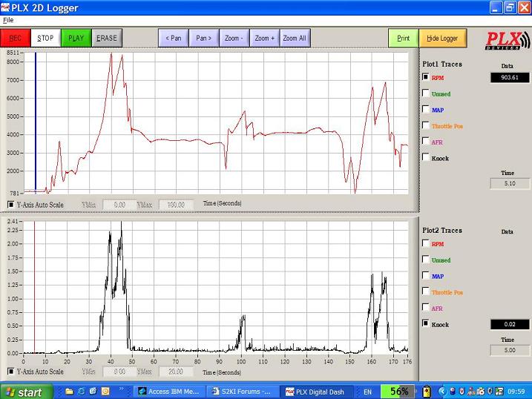The height and width of the screenshot is (399, 532).
Task: Click the Print button
Action: point(404,38)
